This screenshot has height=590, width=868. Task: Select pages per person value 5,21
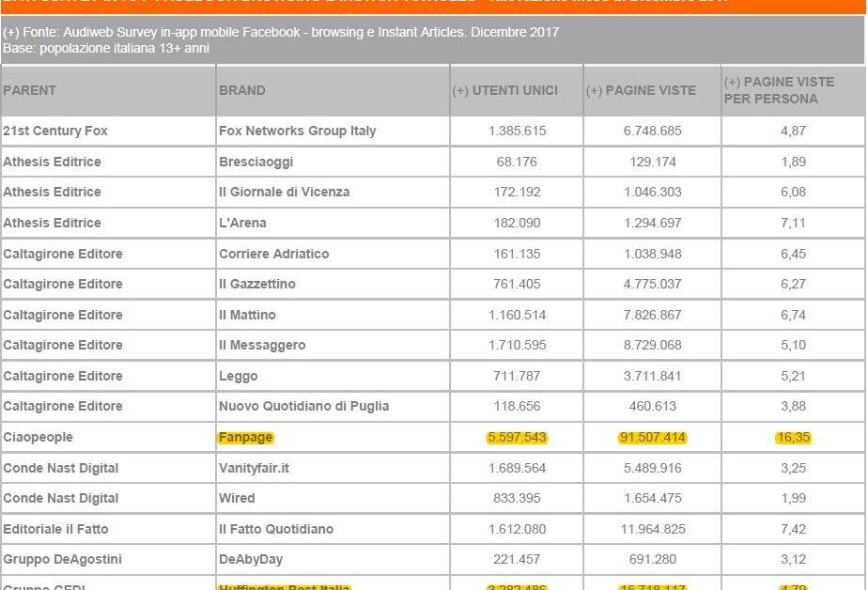click(793, 376)
